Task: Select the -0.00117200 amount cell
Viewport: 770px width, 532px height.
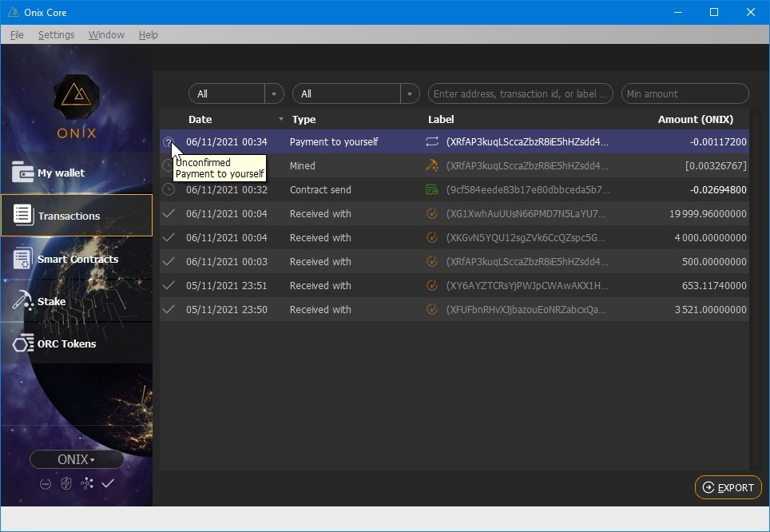Action: point(718,142)
